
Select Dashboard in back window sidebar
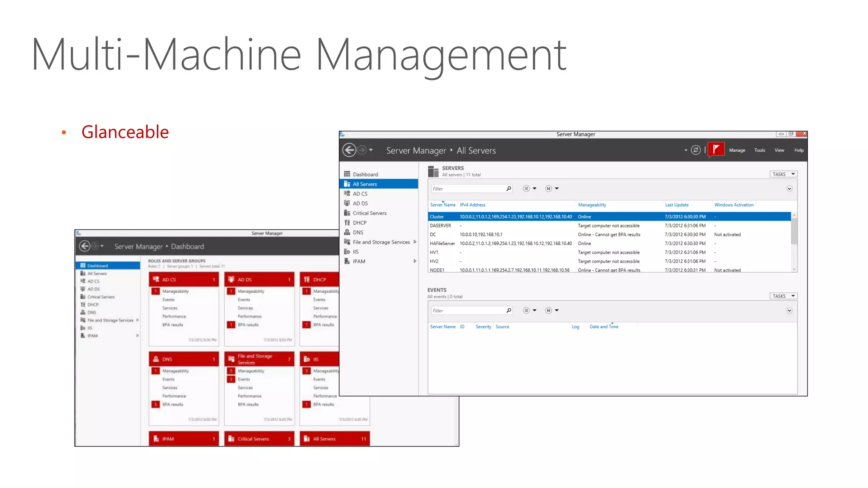tap(108, 266)
